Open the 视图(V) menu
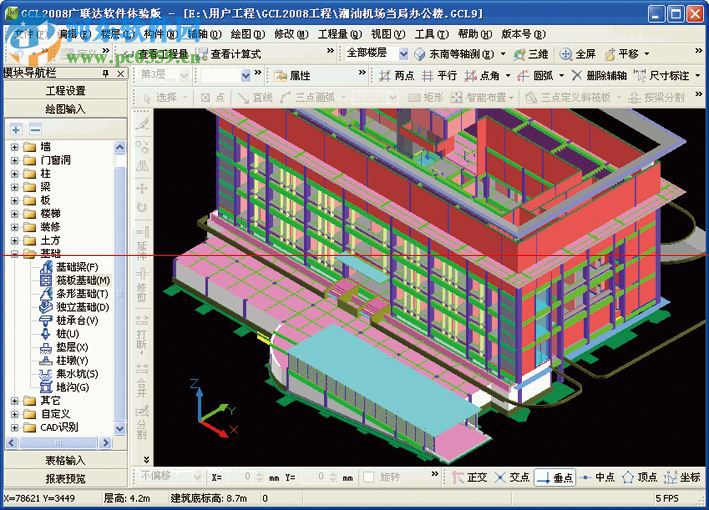The image size is (709, 510). [x=388, y=34]
